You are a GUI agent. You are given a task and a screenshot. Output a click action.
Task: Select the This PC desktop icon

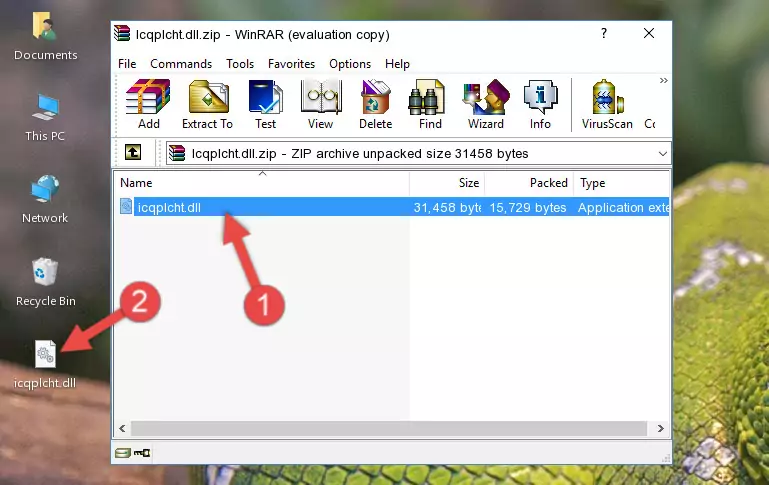(45, 118)
